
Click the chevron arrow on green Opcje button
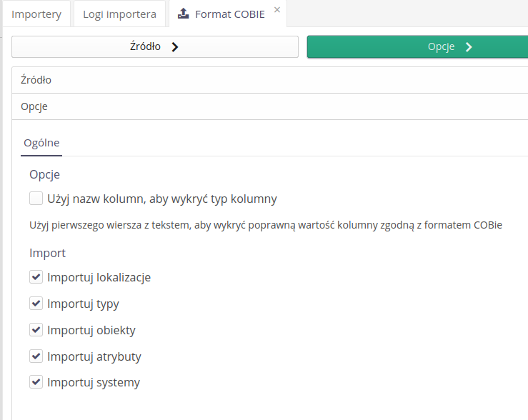coord(469,47)
